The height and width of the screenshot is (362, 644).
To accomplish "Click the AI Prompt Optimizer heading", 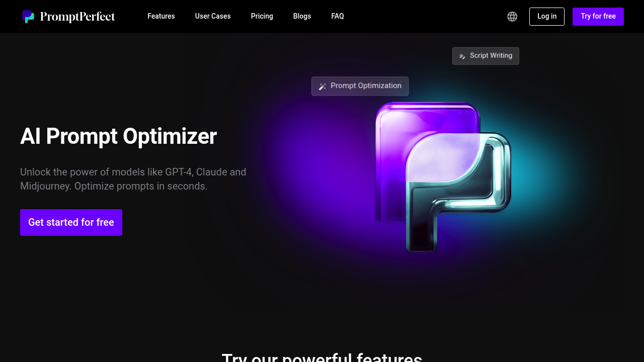I will tap(118, 136).
